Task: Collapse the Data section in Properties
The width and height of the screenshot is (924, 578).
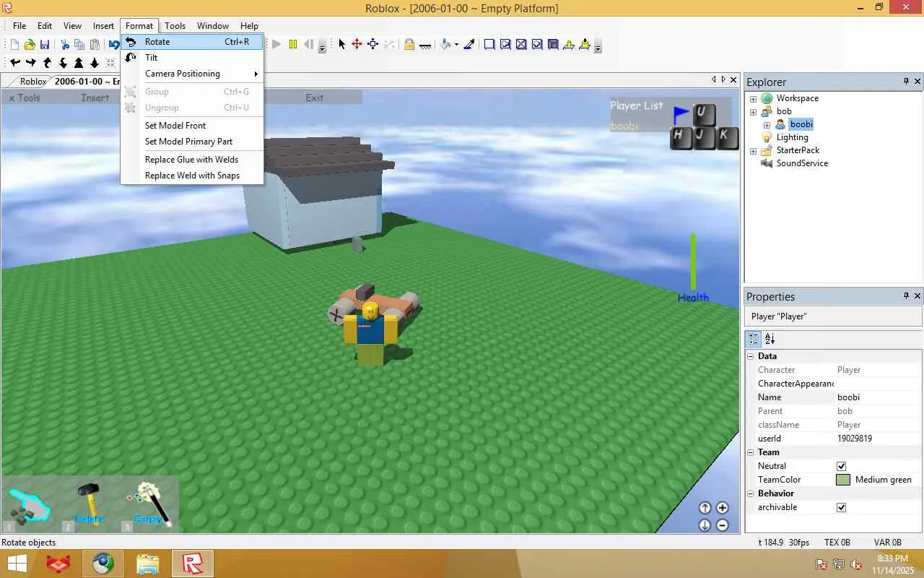Action: coord(751,356)
